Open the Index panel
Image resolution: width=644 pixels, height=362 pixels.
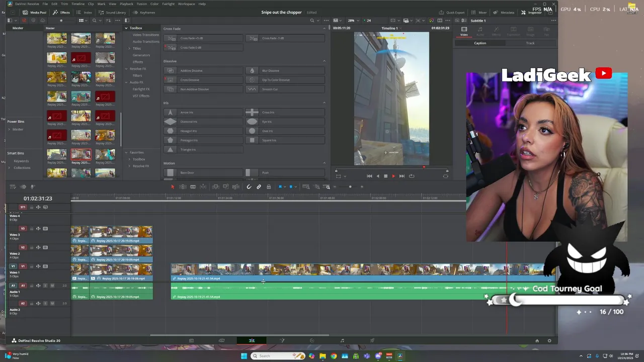click(85, 12)
